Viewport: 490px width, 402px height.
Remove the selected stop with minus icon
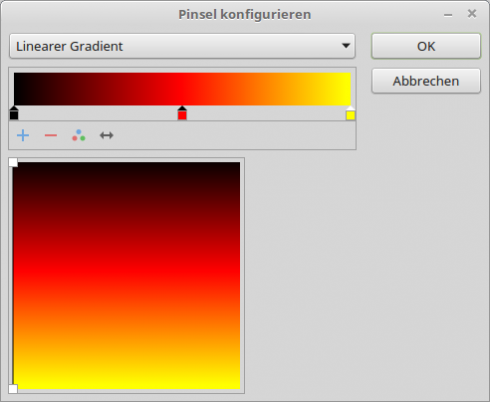tap(51, 135)
